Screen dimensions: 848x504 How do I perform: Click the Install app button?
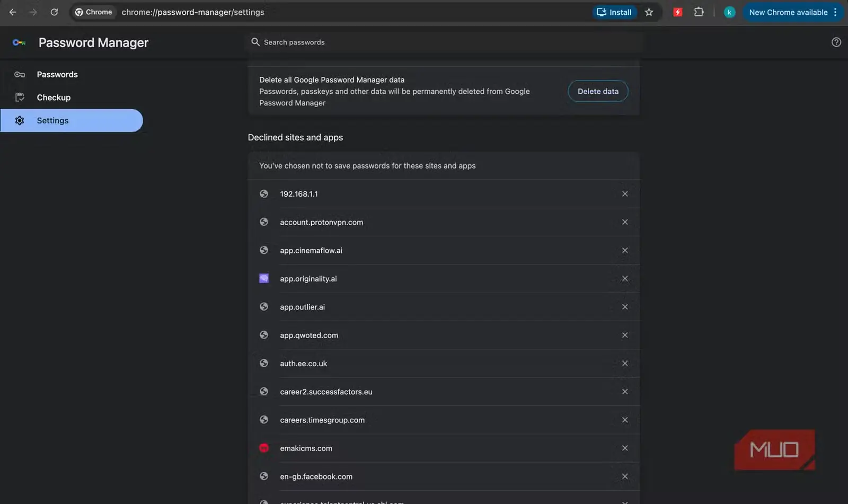(x=614, y=12)
